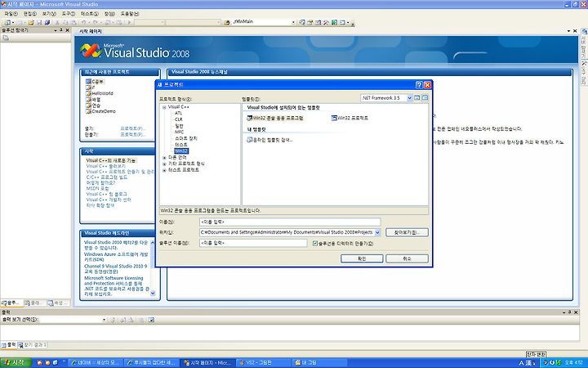Open the 도움말 menu
The height and width of the screenshot is (368, 588).
coord(130,14)
